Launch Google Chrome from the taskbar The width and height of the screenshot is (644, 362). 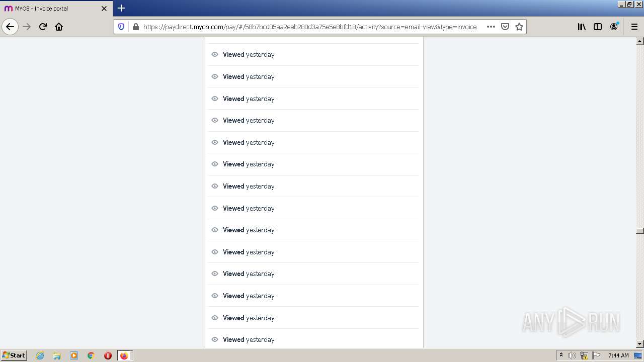[x=91, y=355]
